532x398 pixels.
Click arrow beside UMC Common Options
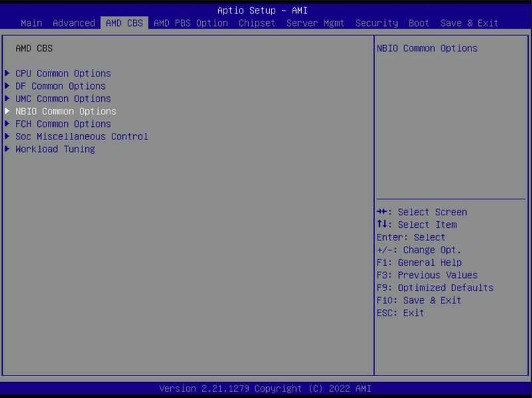click(7, 98)
